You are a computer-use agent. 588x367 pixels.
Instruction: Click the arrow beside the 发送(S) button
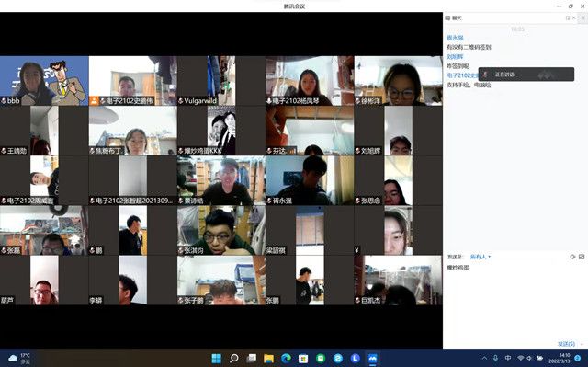tap(582, 344)
